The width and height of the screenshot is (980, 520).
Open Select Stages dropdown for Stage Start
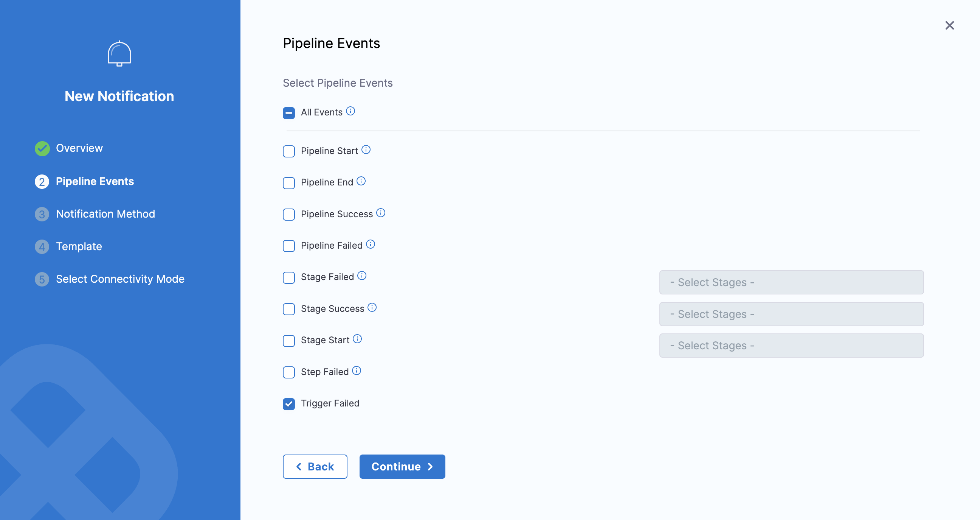pos(791,346)
